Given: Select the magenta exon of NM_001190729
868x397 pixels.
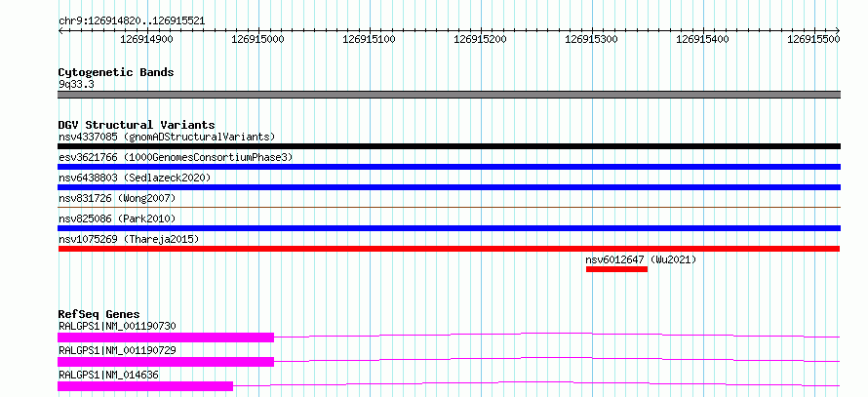Looking at the screenshot, I should [x=166, y=362].
